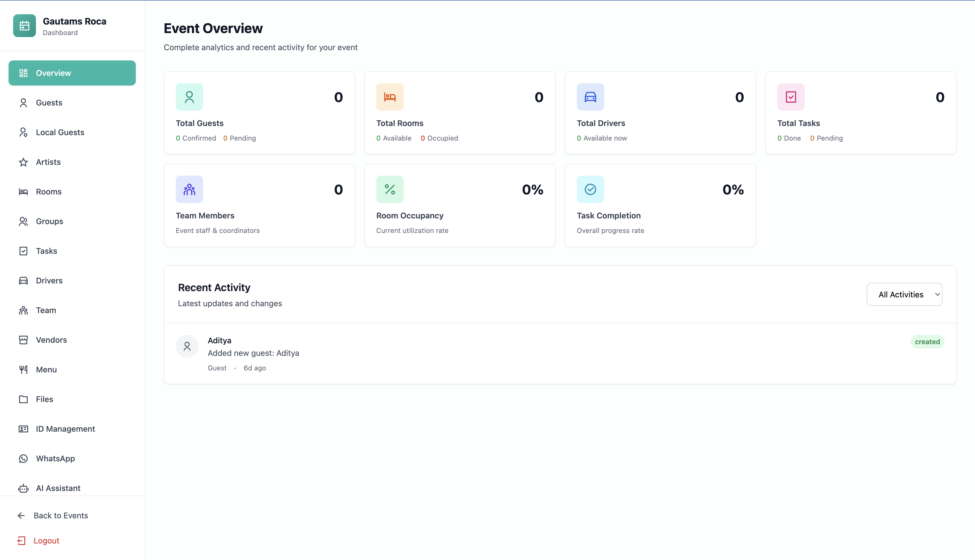Image resolution: width=975 pixels, height=560 pixels.
Task: Select Artists in the sidebar
Action: coord(48,162)
